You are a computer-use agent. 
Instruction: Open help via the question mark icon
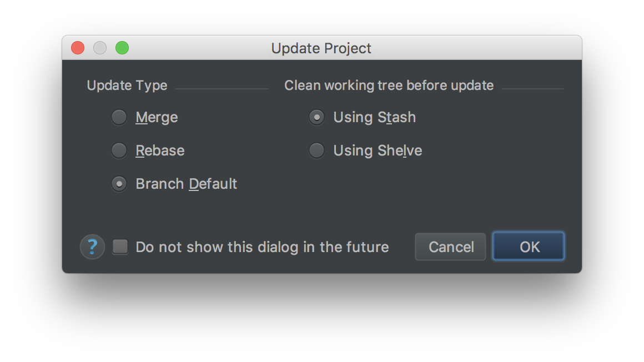pos(92,247)
